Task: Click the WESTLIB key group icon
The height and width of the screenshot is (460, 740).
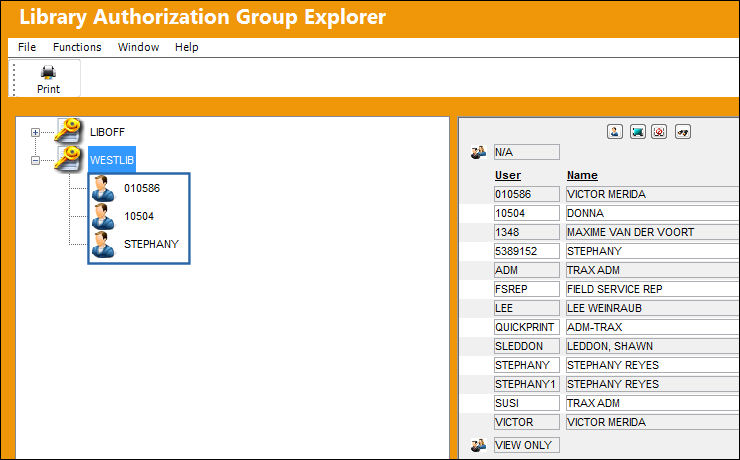Action: click(69, 159)
